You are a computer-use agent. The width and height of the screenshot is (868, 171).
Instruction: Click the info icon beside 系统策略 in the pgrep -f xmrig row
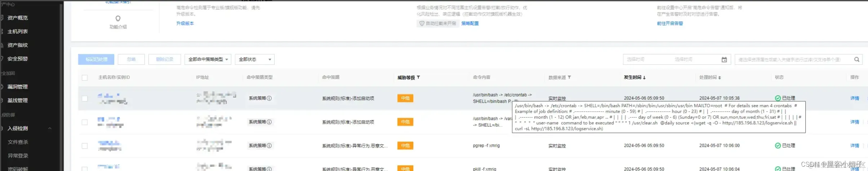pos(269,146)
